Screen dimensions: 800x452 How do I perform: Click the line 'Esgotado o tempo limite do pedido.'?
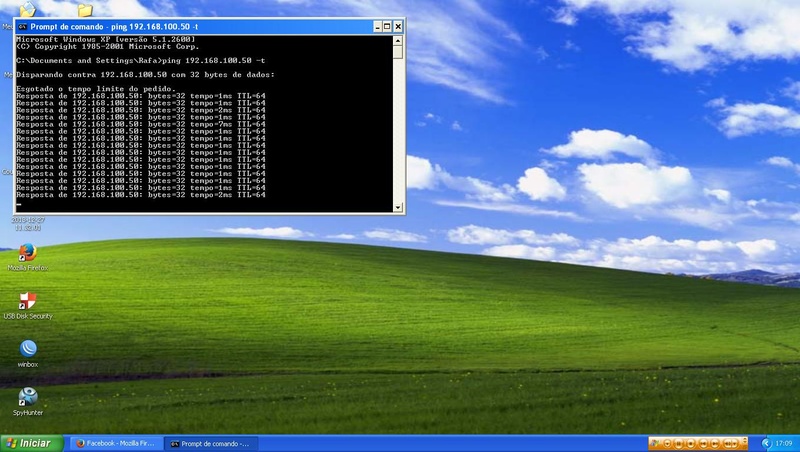(95, 89)
